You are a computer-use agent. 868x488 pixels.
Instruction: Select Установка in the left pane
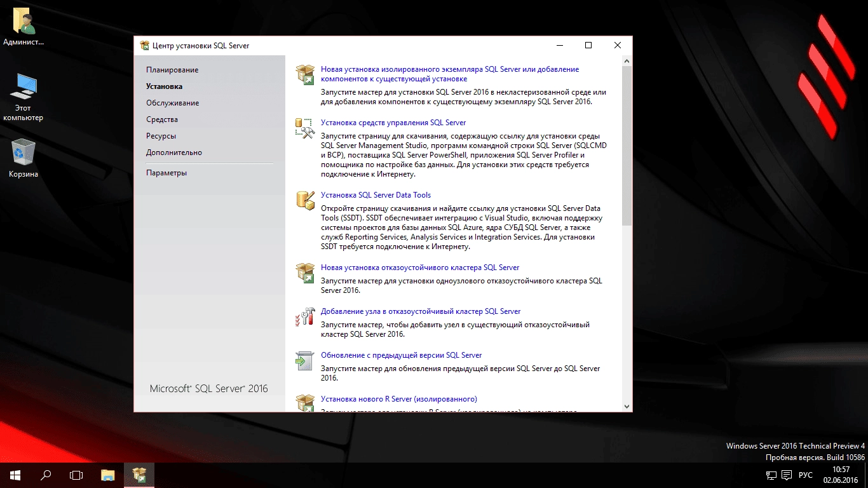(164, 86)
